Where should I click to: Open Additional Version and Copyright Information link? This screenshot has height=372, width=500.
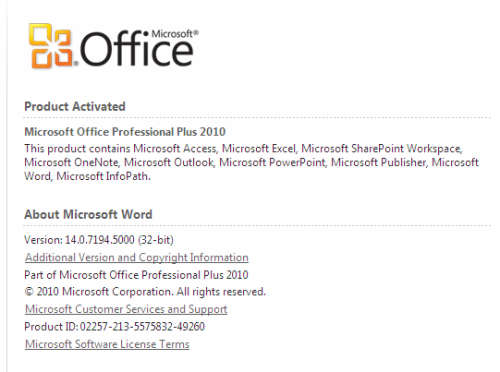point(137,257)
